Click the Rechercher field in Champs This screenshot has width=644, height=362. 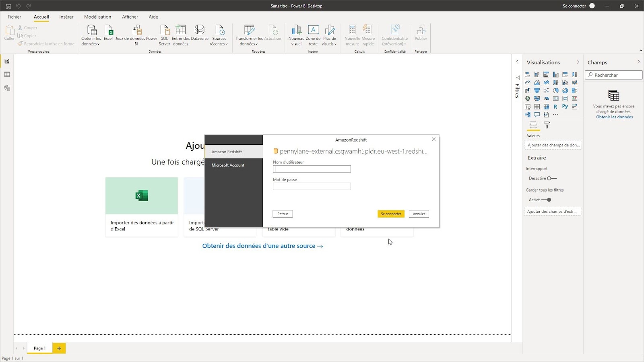tap(613, 75)
